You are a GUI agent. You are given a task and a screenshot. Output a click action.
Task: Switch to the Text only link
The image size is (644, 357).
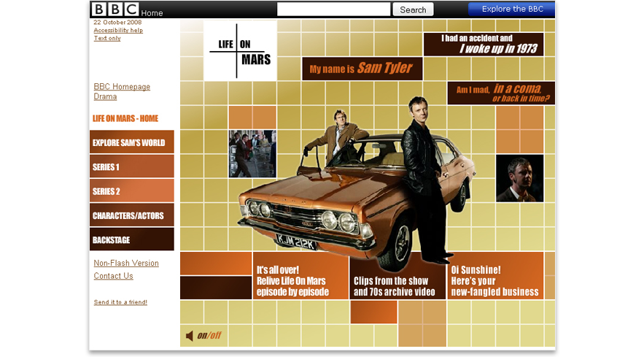coord(107,38)
